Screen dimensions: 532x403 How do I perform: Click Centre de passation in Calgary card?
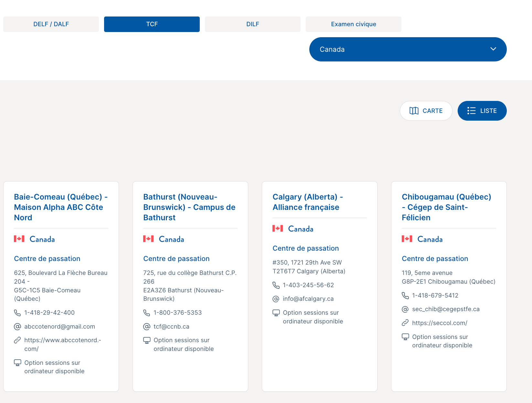coord(306,248)
